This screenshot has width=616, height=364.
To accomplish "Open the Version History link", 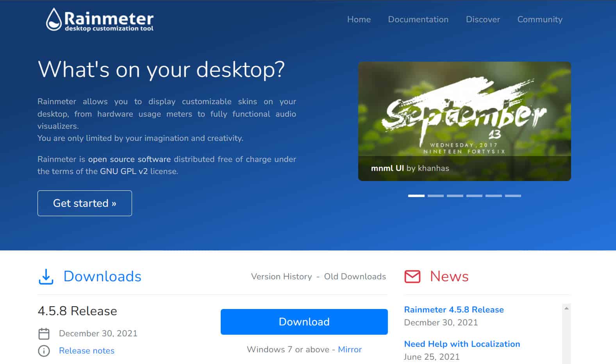I will pyautogui.click(x=281, y=277).
